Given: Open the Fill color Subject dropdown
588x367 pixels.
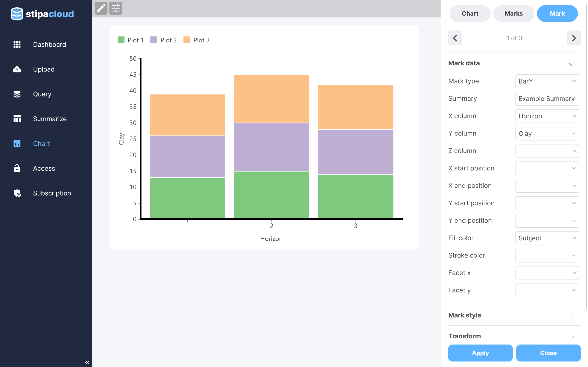Looking at the screenshot, I should click(x=547, y=238).
